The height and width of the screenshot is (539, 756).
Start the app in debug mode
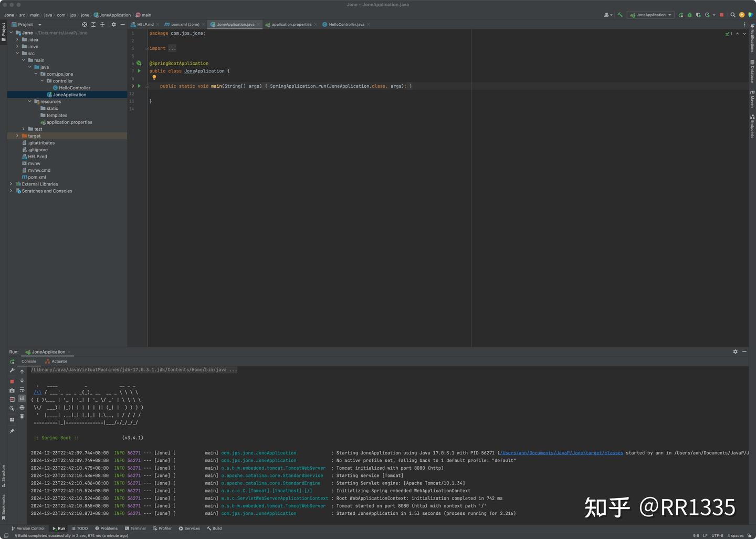coord(689,15)
